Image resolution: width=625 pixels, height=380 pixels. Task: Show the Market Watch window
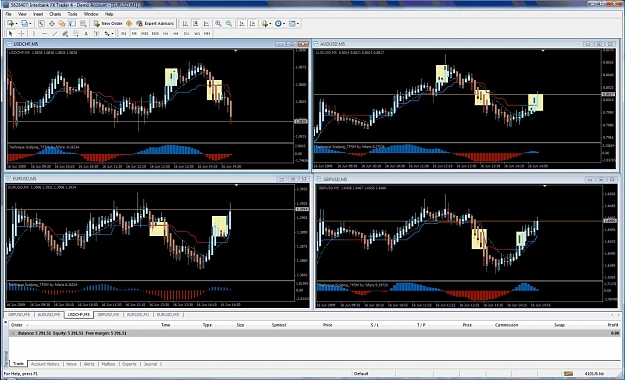tap(41, 24)
